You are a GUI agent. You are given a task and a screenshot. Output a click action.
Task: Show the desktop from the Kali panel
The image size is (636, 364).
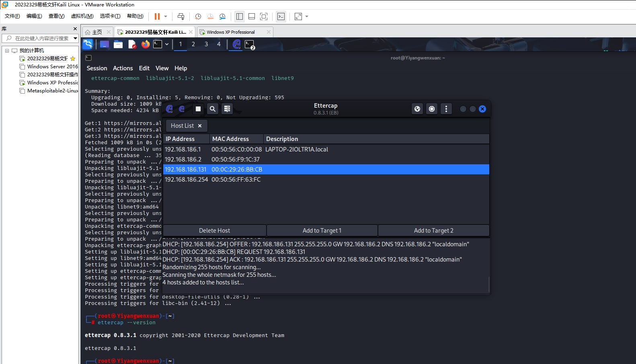pos(105,44)
